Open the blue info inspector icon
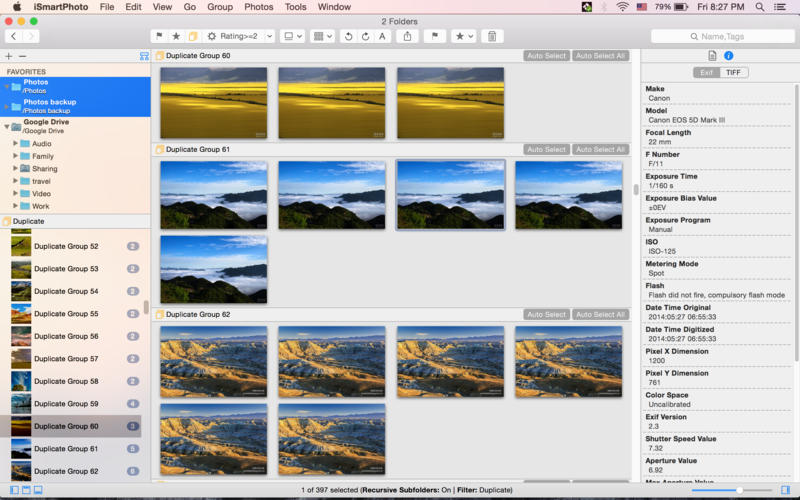This screenshot has height=500, width=800. pyautogui.click(x=728, y=56)
